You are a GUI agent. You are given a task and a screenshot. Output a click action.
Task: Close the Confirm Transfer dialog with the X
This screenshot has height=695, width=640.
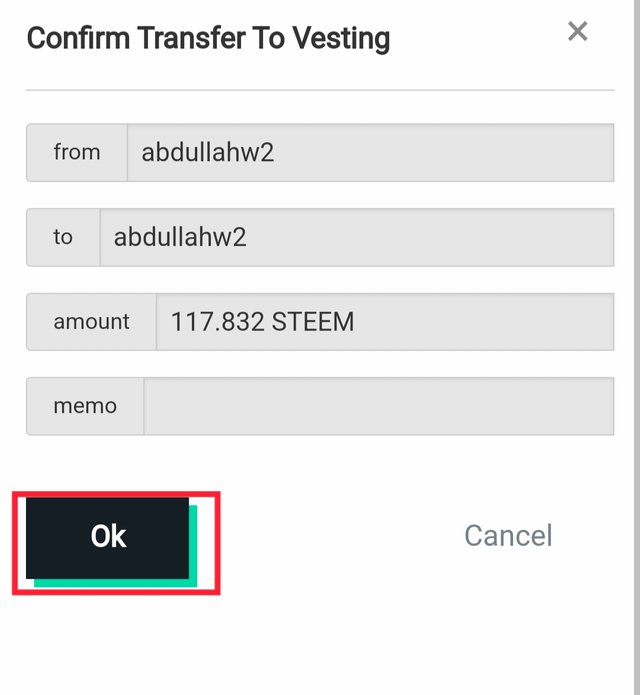point(577,32)
